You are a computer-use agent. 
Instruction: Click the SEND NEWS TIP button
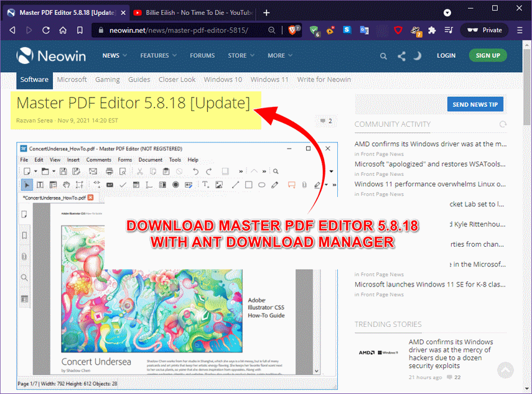pyautogui.click(x=475, y=104)
